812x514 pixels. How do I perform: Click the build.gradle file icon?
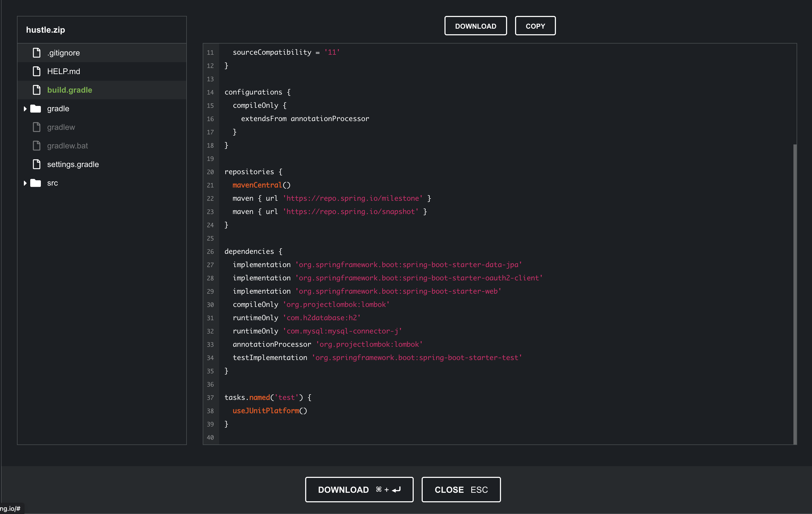click(36, 90)
